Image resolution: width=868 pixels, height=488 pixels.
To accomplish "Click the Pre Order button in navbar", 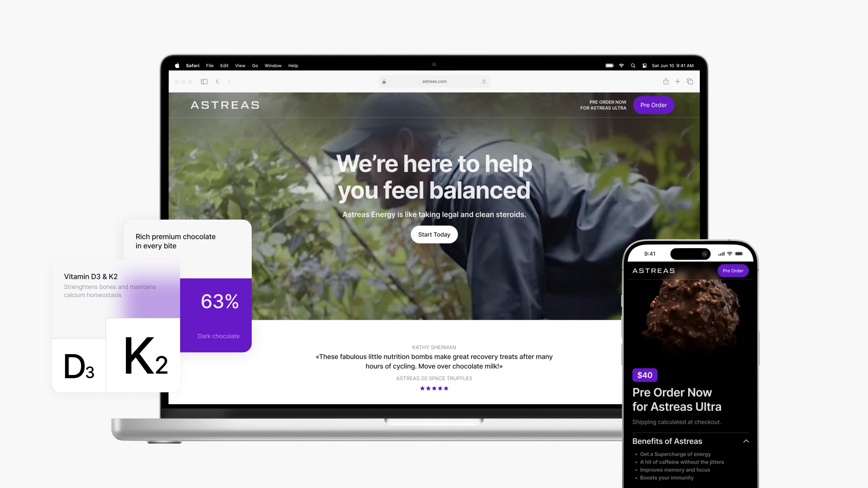I will [653, 105].
